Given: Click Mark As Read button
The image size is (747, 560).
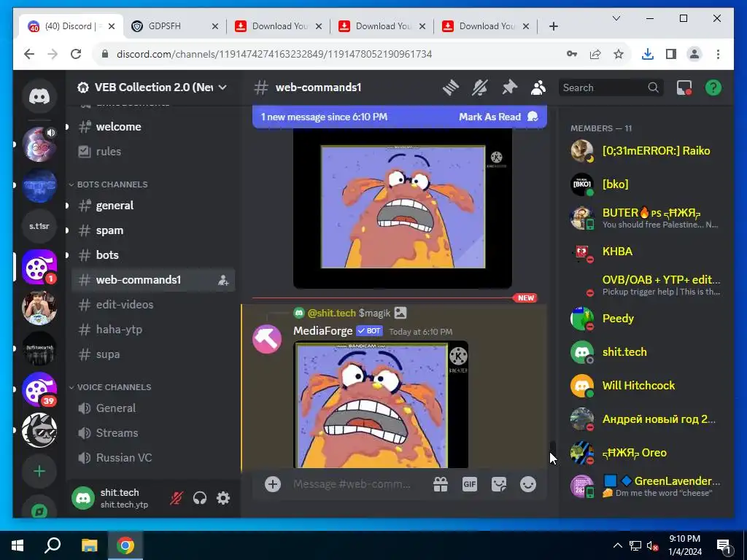Looking at the screenshot, I should (x=498, y=117).
